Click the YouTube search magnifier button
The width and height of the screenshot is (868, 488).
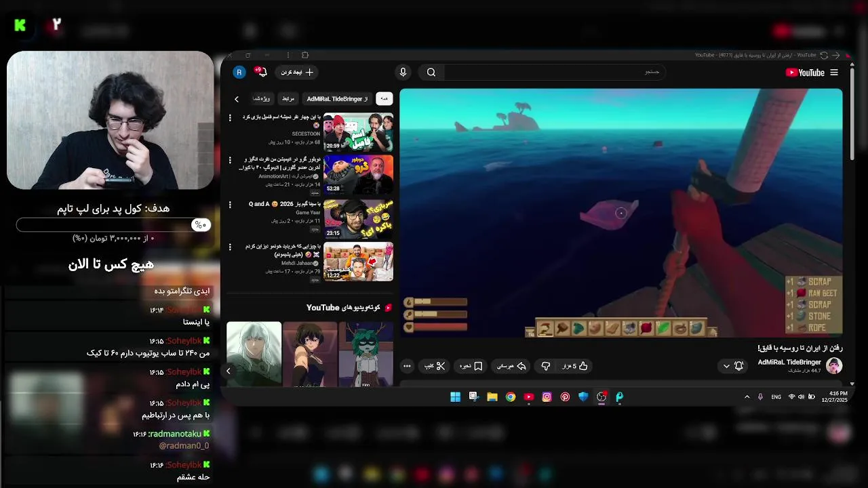pos(431,73)
